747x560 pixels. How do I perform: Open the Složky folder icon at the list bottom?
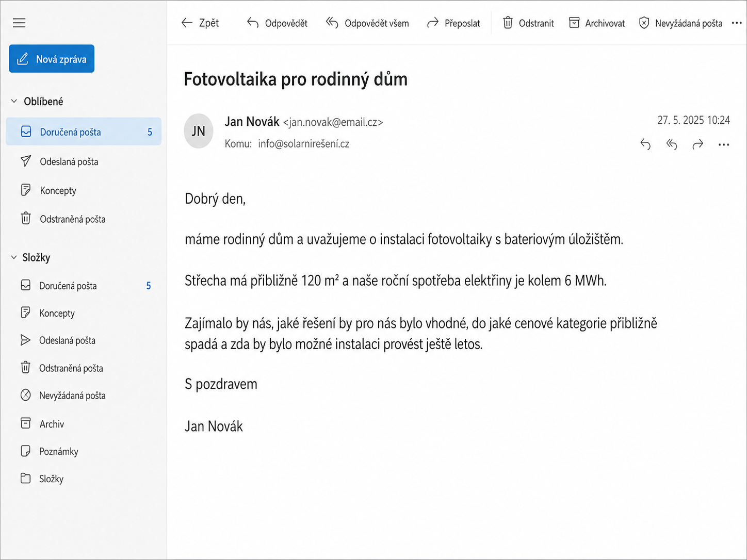click(26, 479)
